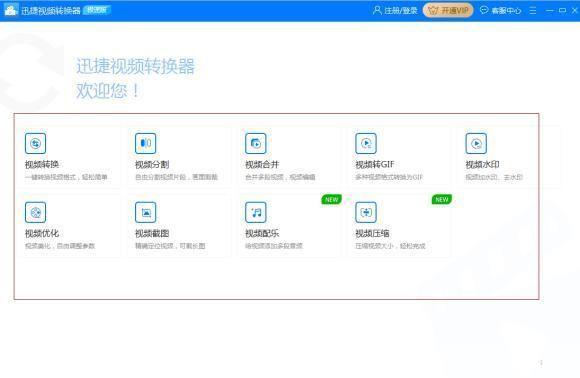Viewport: 580px width, 378px height.
Task: Click the 视频截图 title text
Action: pyautogui.click(x=152, y=233)
